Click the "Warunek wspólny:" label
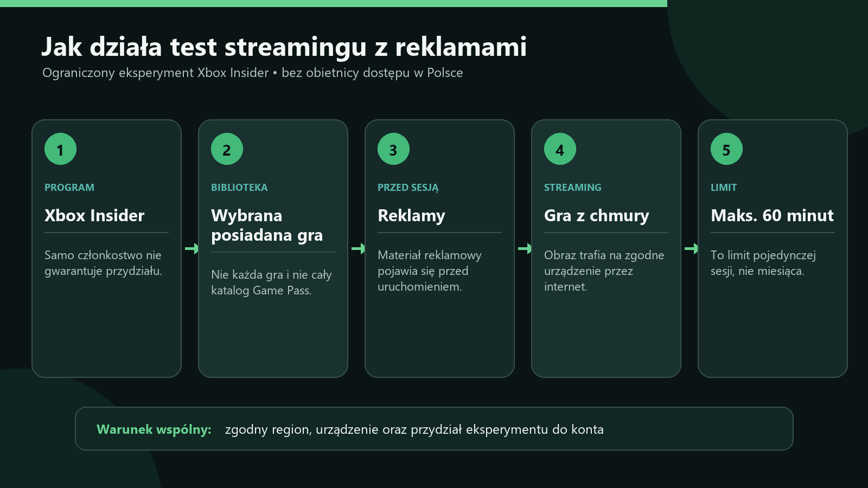 pos(154,429)
